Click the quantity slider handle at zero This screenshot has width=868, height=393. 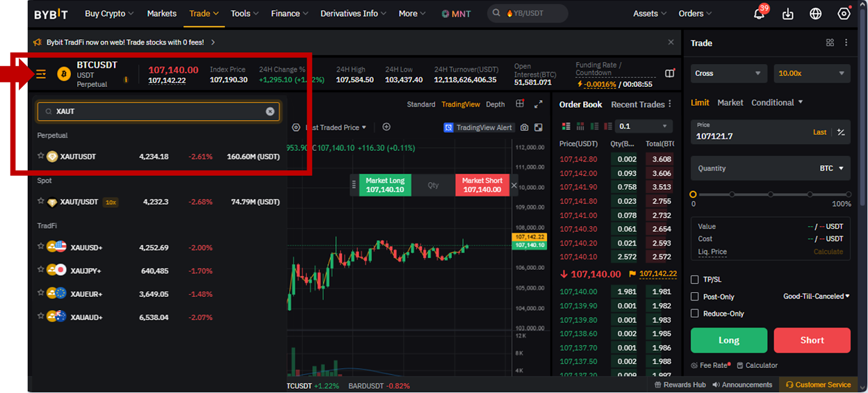click(693, 194)
